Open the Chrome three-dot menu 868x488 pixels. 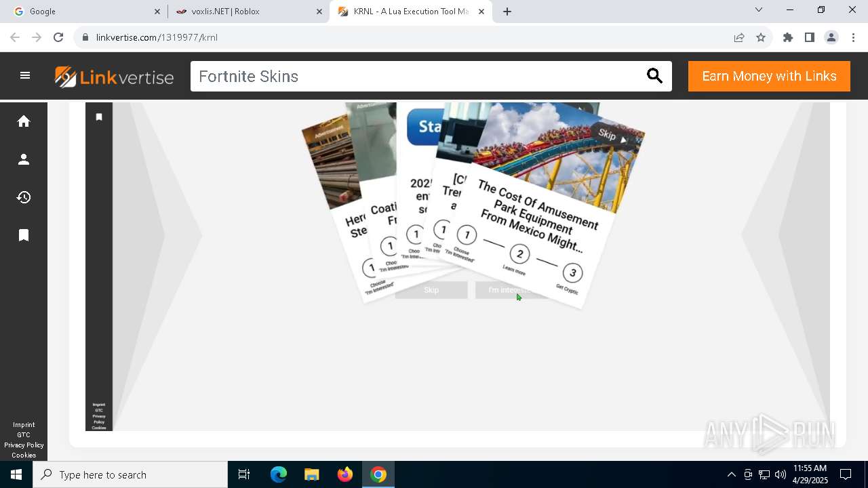(x=853, y=37)
